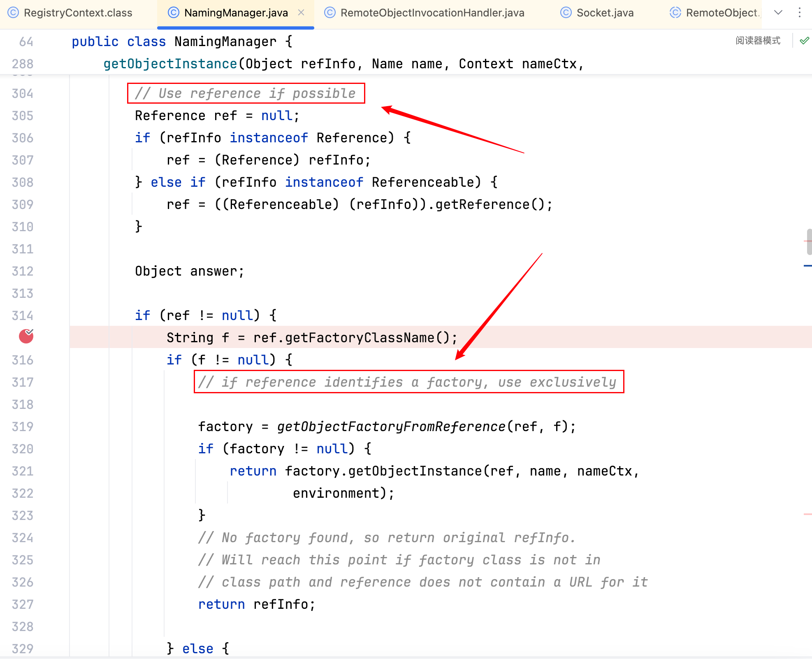The height and width of the screenshot is (659, 812).
Task: Toggle the breakpoint on the getFactoryClassName line
Action: click(x=26, y=337)
